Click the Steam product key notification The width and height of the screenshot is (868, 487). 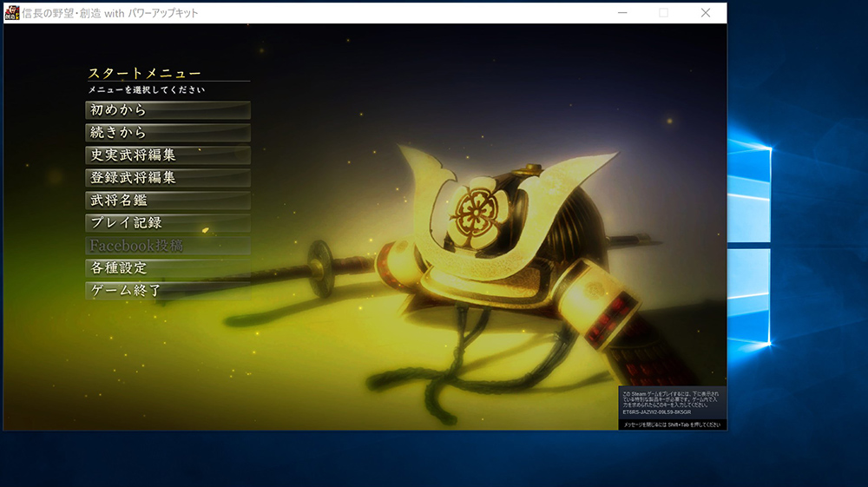(672, 408)
